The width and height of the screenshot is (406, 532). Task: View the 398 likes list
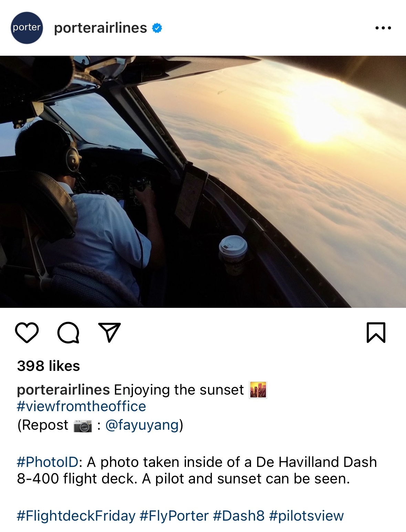point(49,366)
